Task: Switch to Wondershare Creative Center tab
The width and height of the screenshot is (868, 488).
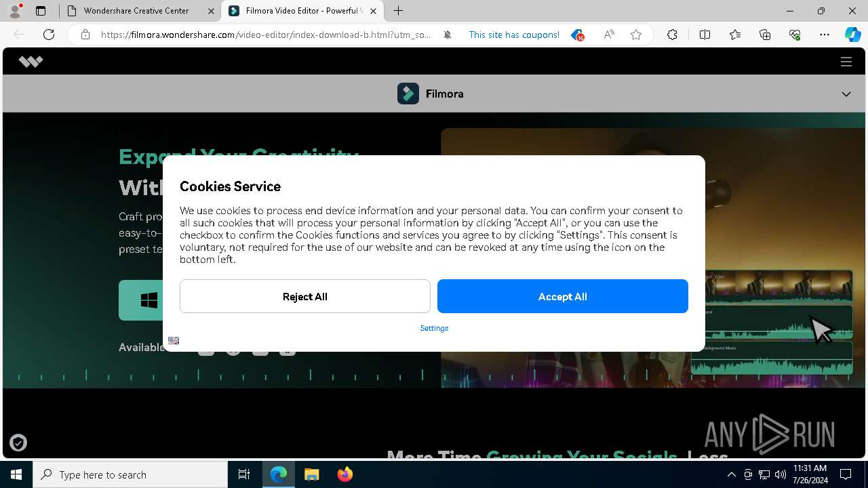Action: pos(136,11)
